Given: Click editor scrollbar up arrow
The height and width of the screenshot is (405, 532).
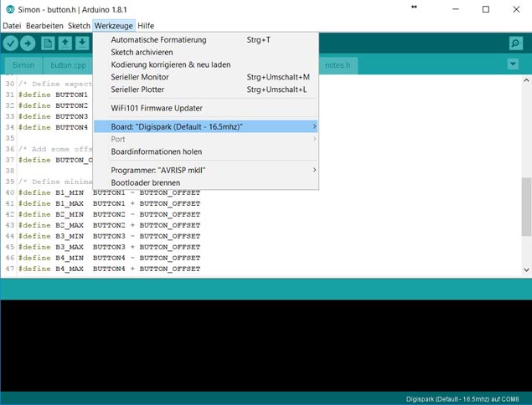Looking at the screenshot, I should (x=526, y=80).
